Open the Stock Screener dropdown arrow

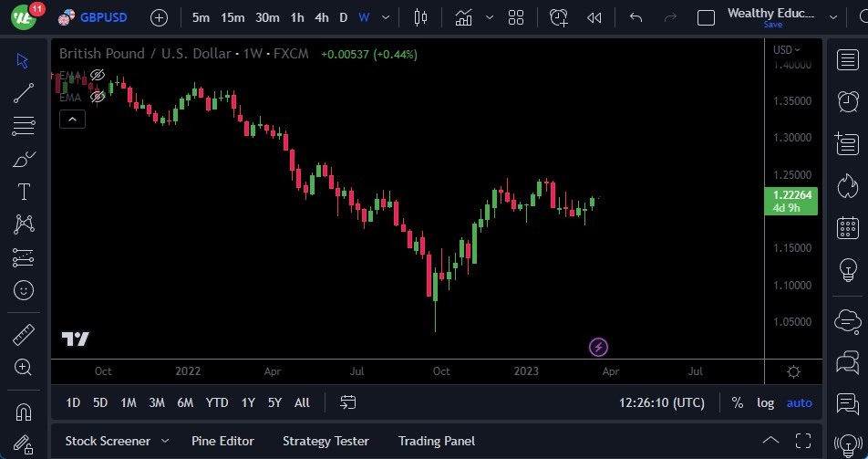tap(165, 441)
